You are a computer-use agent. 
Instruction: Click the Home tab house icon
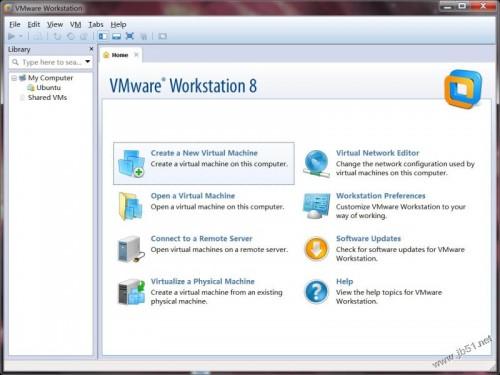(x=106, y=55)
